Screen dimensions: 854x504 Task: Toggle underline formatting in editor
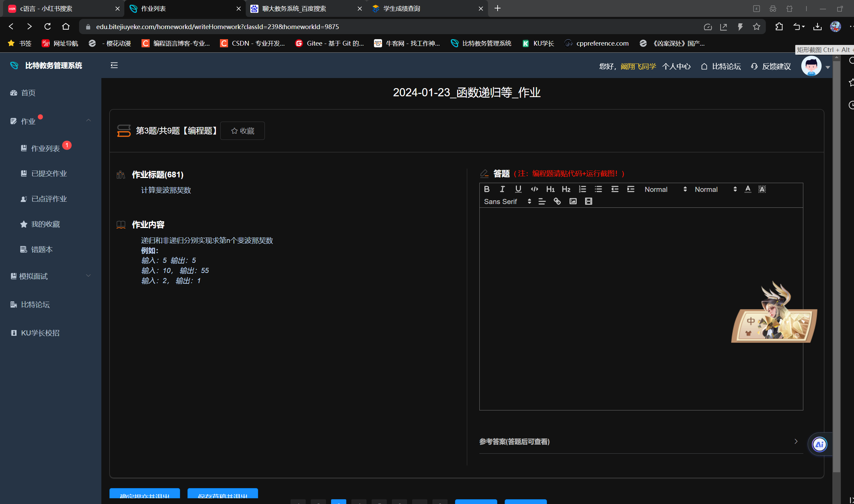[518, 189]
